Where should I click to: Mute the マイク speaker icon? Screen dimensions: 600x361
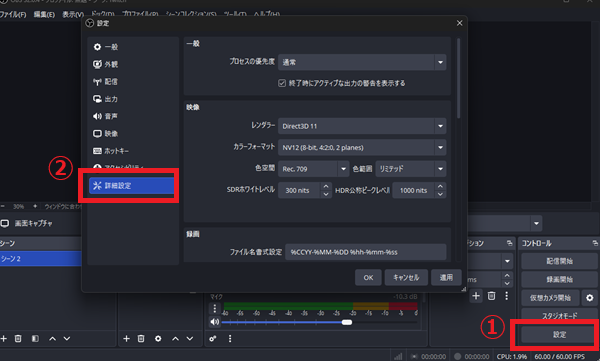(215, 322)
